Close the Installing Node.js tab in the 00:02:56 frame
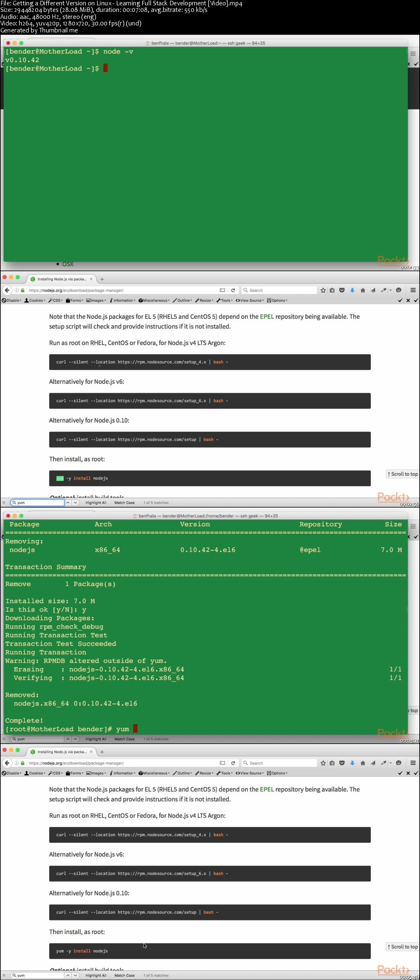 (91, 279)
